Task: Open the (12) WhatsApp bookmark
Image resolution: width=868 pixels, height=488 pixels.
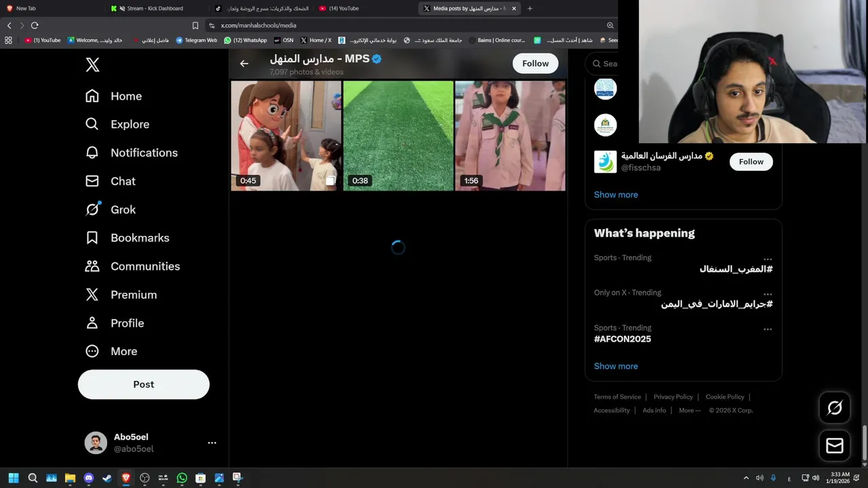Action: coord(245,40)
